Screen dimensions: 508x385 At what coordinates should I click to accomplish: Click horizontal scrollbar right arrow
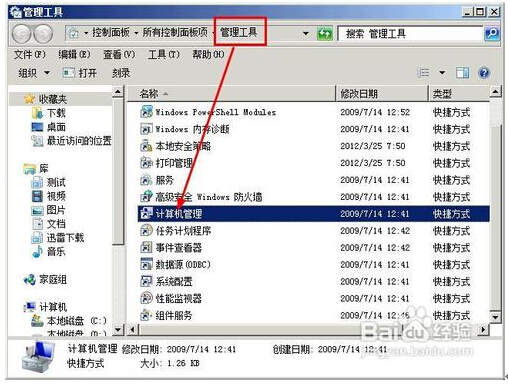[483, 330]
